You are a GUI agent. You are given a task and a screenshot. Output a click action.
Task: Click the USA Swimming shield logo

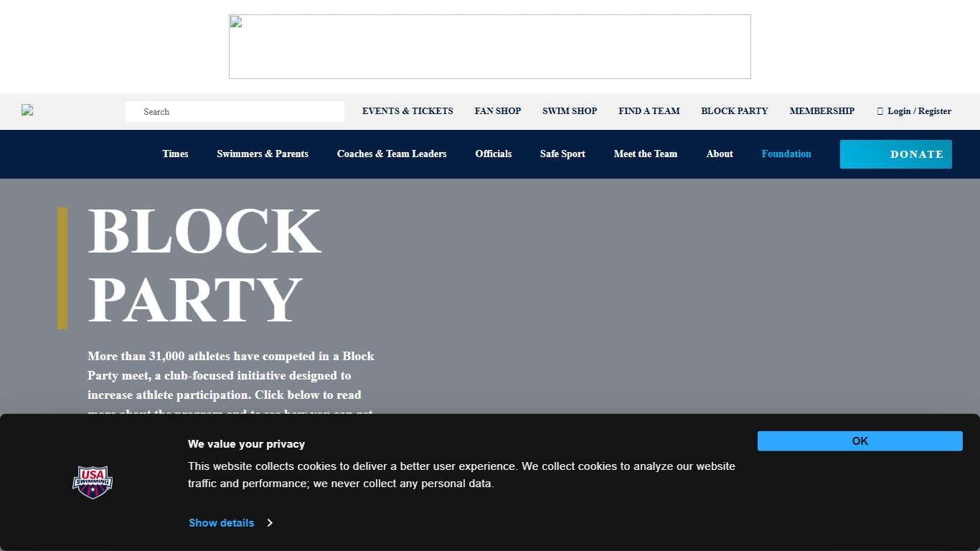[93, 482]
